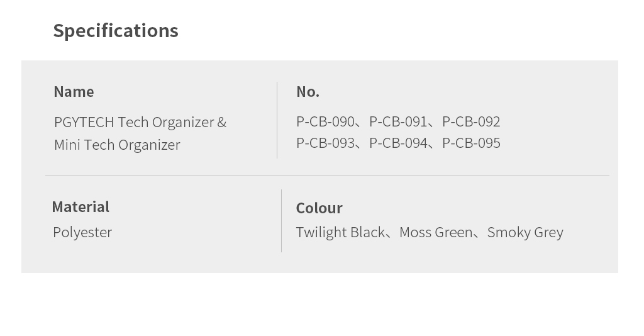Select the Polyester material value

click(82, 232)
